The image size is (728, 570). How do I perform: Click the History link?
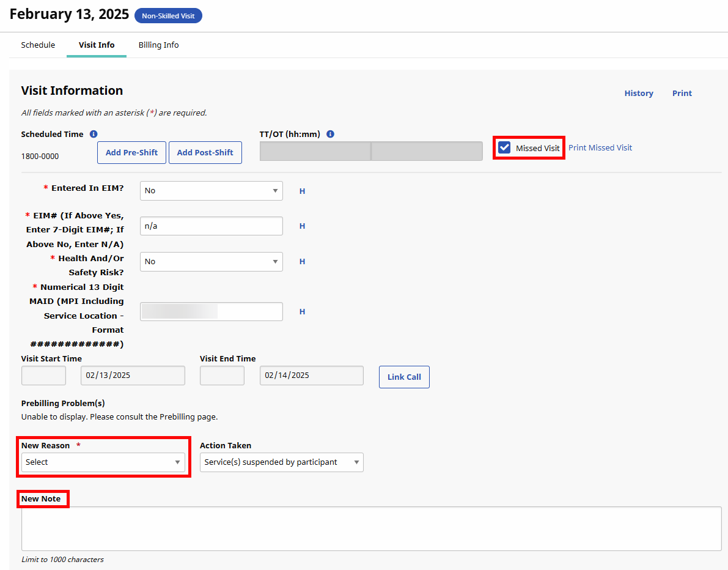[639, 93]
